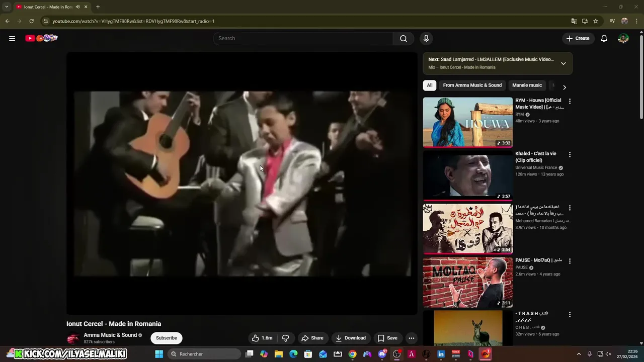Open Amma Music & Sound channel name link
The width and height of the screenshot is (644, 362).
coord(110,335)
